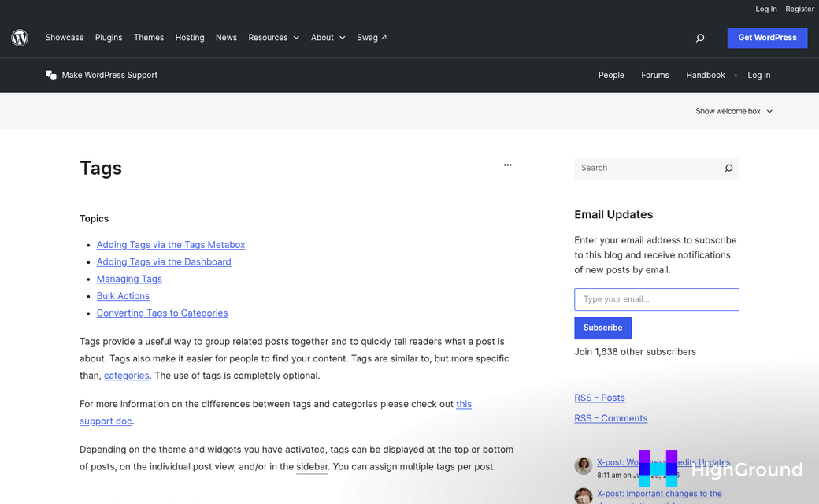Click the Subscribe button

[602, 328]
